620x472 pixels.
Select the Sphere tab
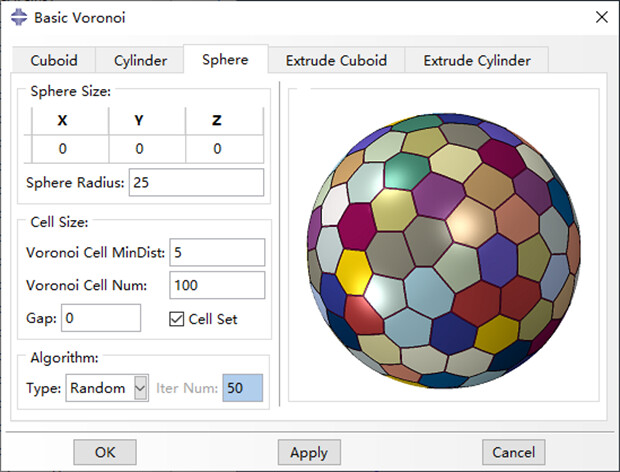coord(225,59)
